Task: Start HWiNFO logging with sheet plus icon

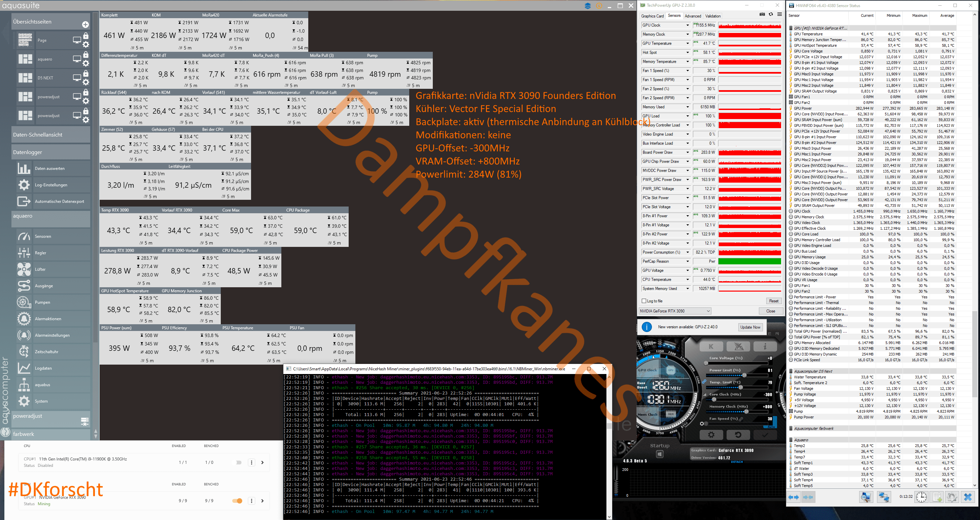Action: [x=937, y=497]
